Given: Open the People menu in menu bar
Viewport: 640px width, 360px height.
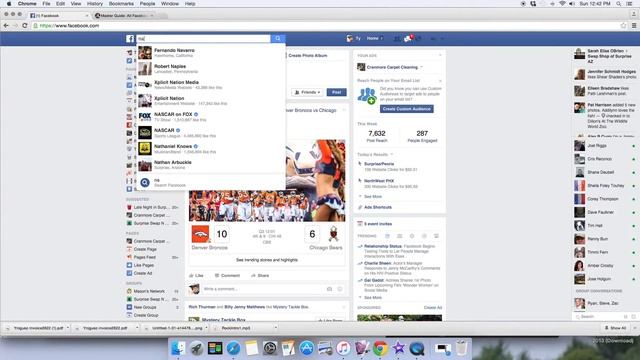Looking at the screenshot, I should (x=147, y=4).
